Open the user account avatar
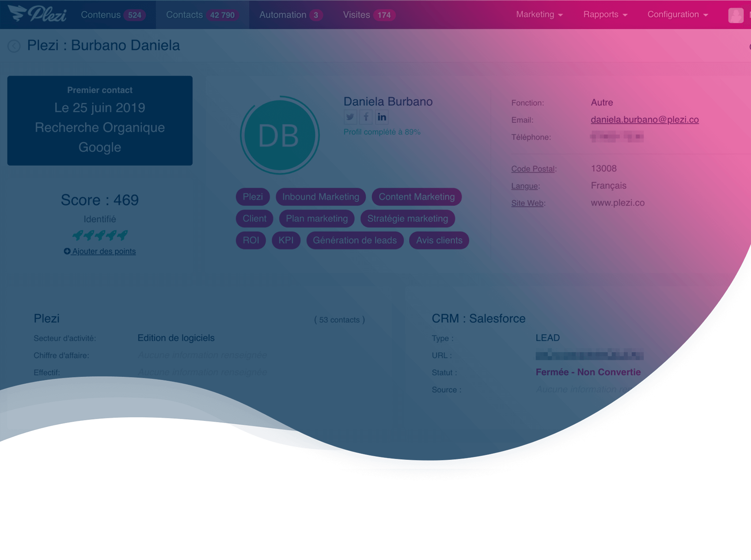751x560 pixels. [736, 15]
